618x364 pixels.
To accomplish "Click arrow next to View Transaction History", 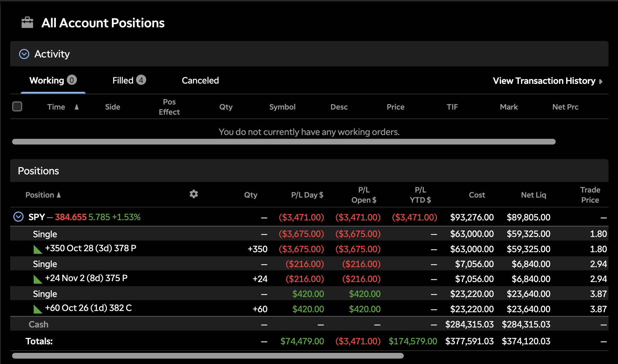I will 601,81.
